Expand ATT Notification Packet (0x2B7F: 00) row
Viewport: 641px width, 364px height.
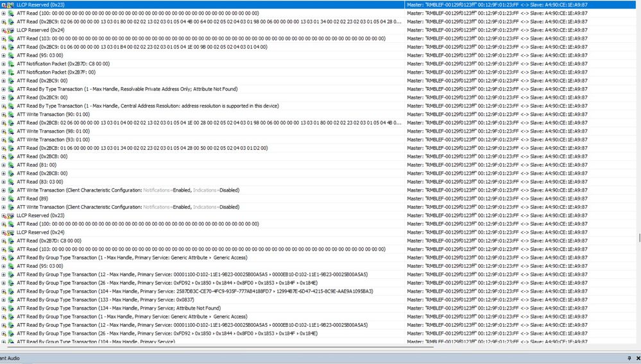click(4, 72)
